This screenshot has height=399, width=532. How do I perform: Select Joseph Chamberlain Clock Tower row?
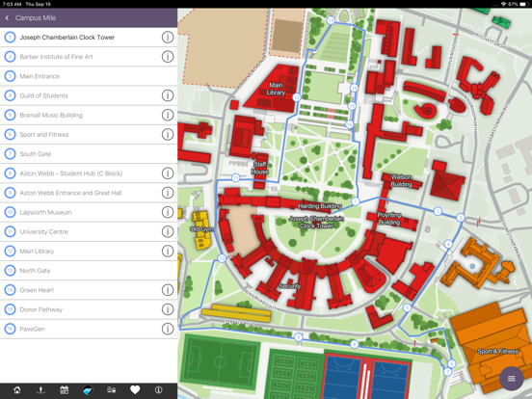pos(89,37)
